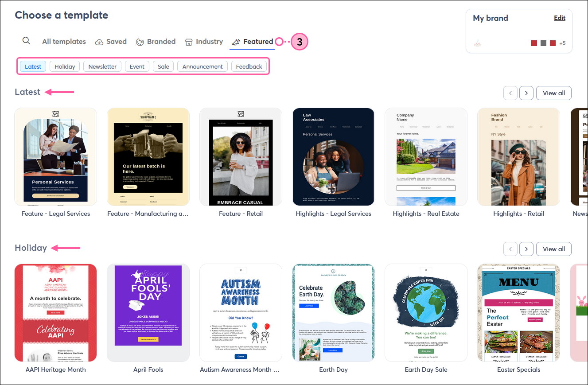This screenshot has width=588, height=385.
Task: Choose the Easter Specials template
Action: point(518,313)
